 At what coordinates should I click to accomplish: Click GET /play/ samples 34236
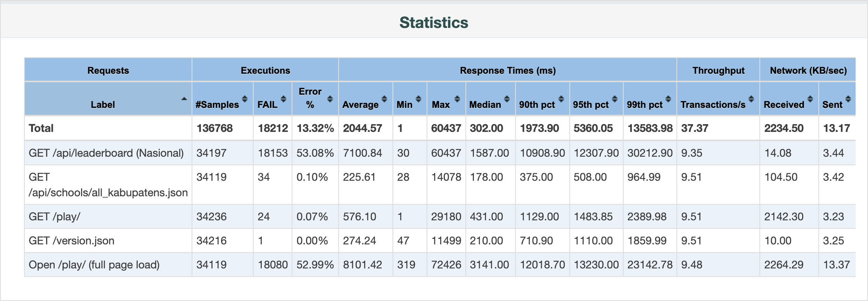pyautogui.click(x=211, y=217)
